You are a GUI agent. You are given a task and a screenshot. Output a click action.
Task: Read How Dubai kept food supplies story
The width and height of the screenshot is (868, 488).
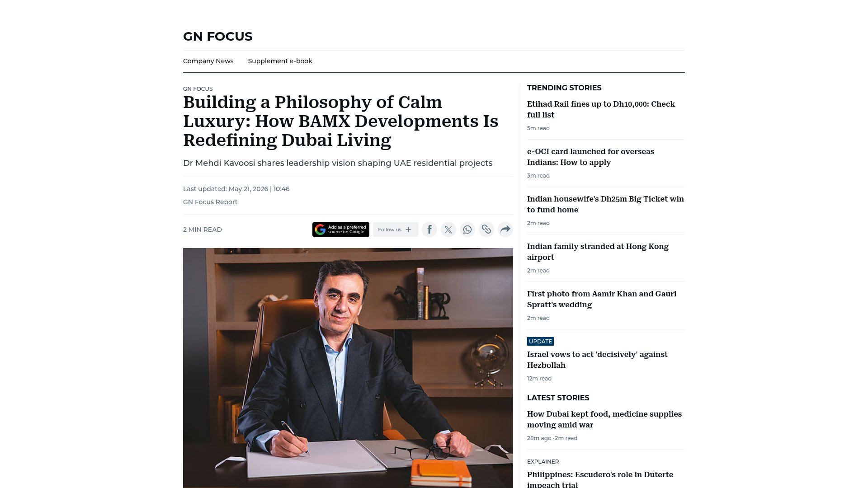coord(604,419)
